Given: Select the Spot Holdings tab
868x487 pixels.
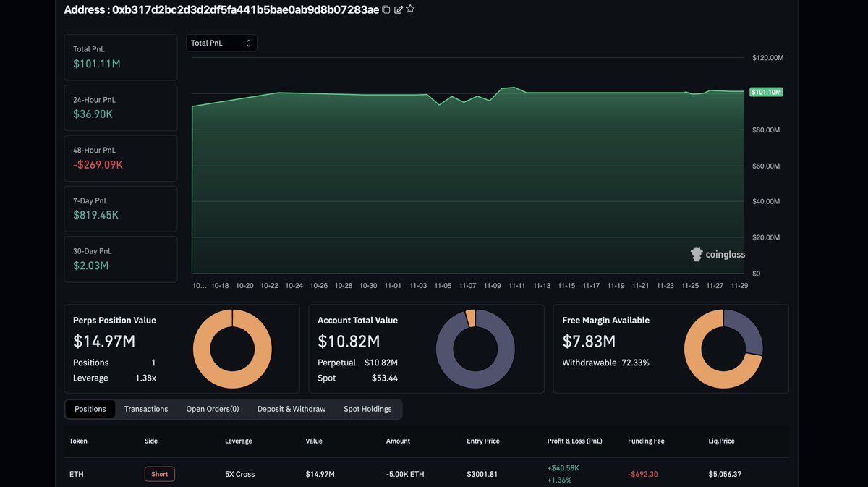Looking at the screenshot, I should 367,409.
